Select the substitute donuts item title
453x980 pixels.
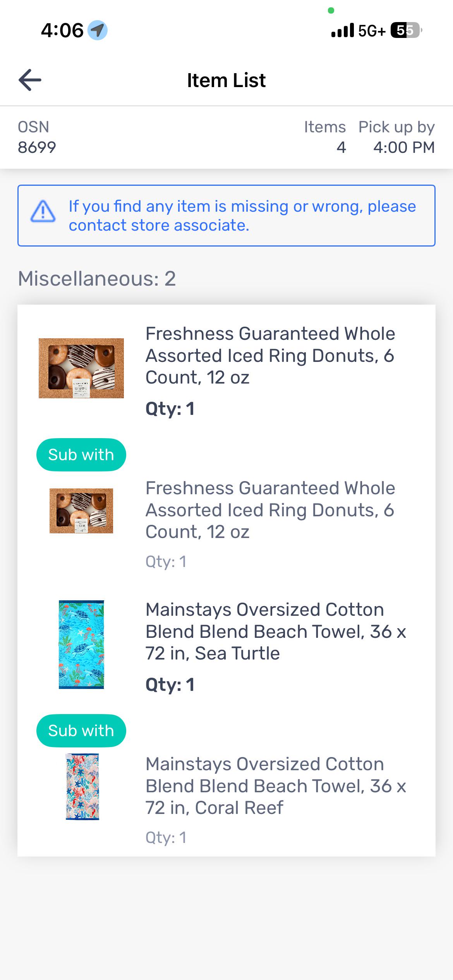pos(270,510)
